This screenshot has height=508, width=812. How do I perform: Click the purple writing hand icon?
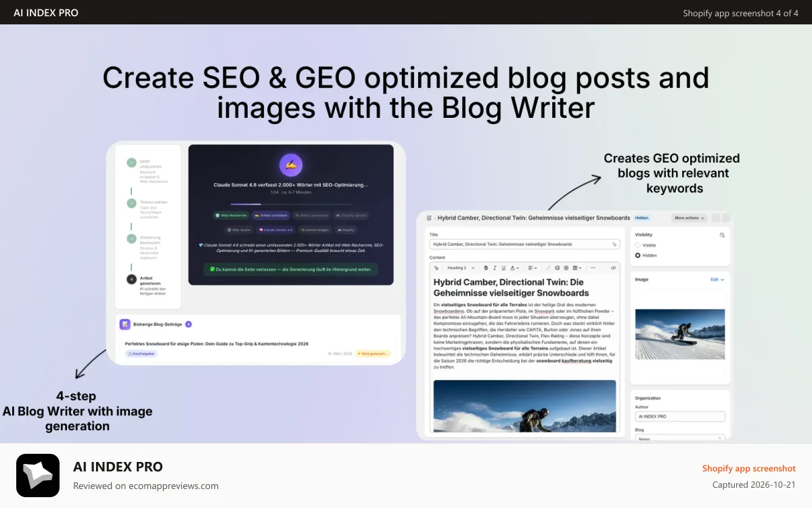[291, 165]
